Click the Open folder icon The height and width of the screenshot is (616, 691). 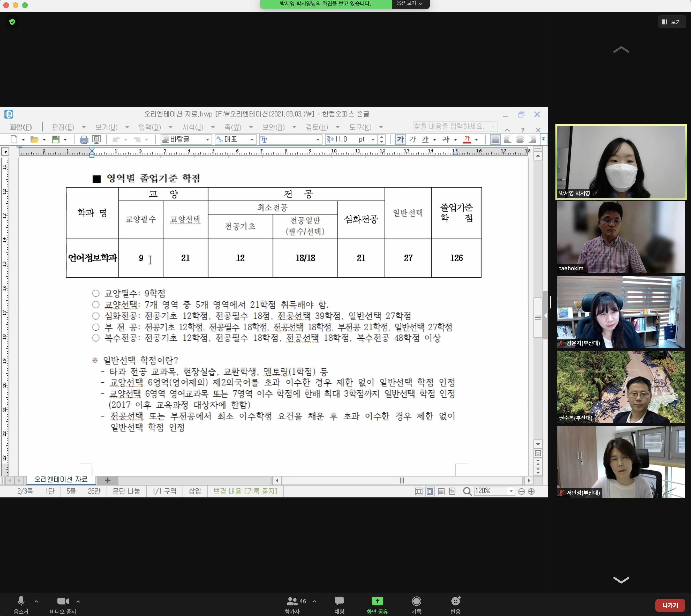point(34,139)
